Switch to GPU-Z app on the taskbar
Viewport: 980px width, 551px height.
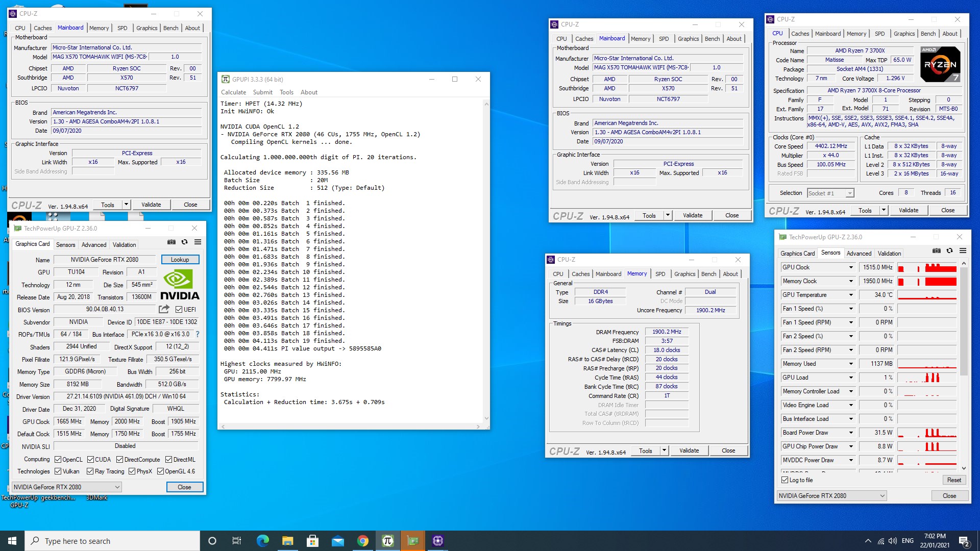412,541
